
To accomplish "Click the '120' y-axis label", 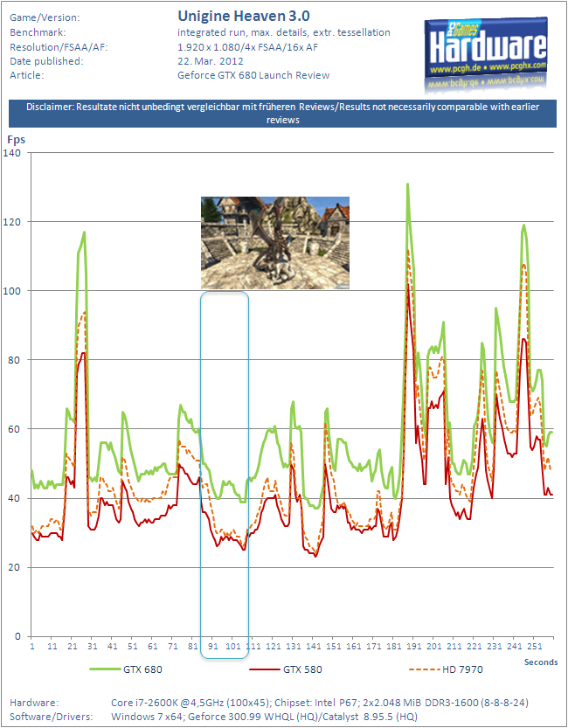I will coord(11,221).
